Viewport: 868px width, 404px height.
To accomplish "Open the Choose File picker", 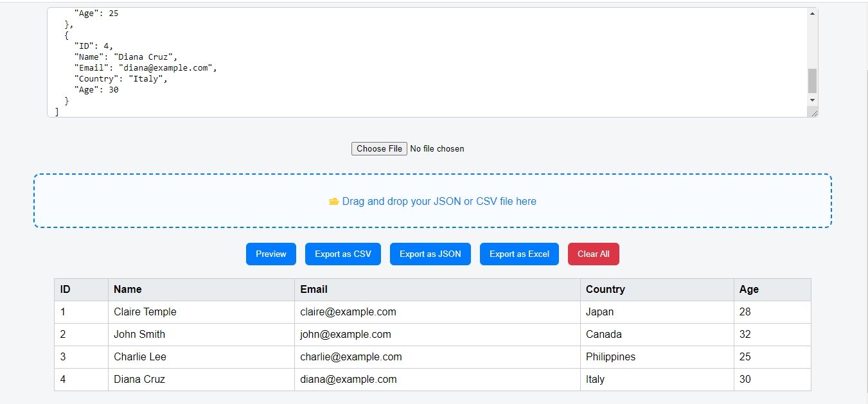I will coord(379,148).
